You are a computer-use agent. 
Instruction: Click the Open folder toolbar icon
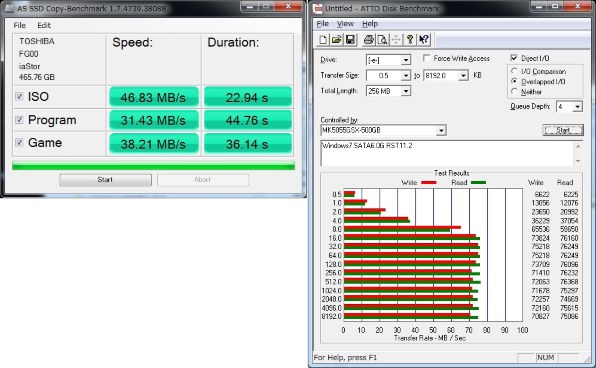point(336,40)
